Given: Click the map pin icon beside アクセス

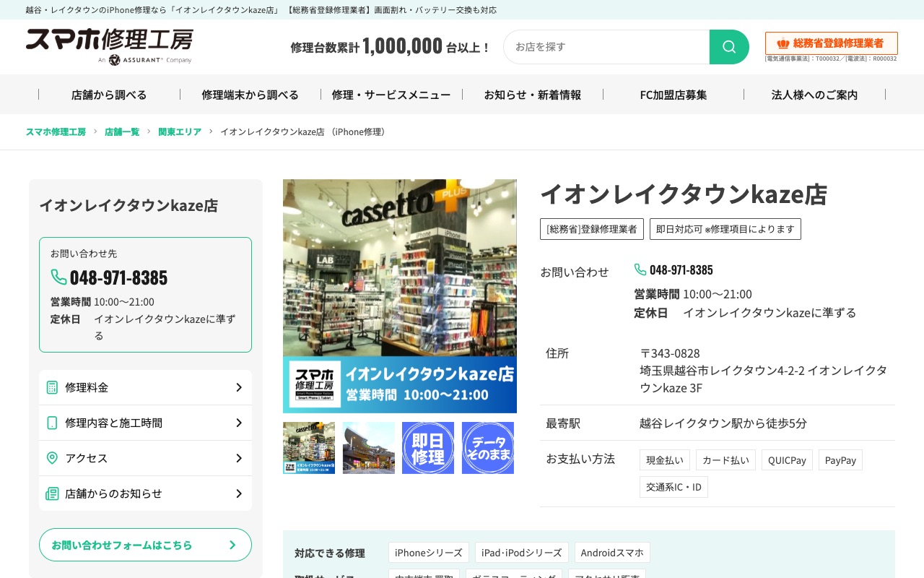Looking at the screenshot, I should point(52,458).
